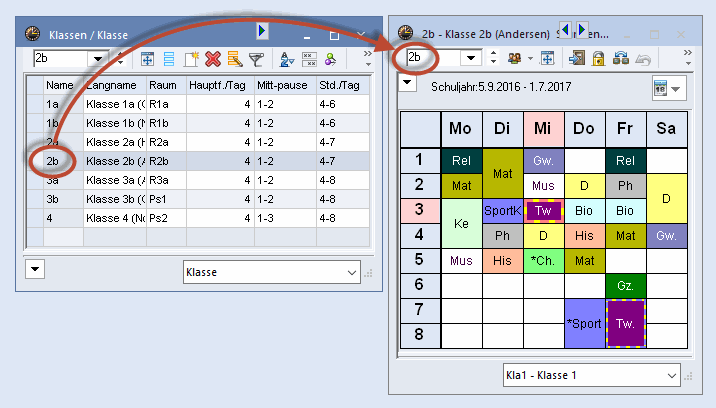Click the green play arrow on the Klassen title bar

pyautogui.click(x=262, y=31)
